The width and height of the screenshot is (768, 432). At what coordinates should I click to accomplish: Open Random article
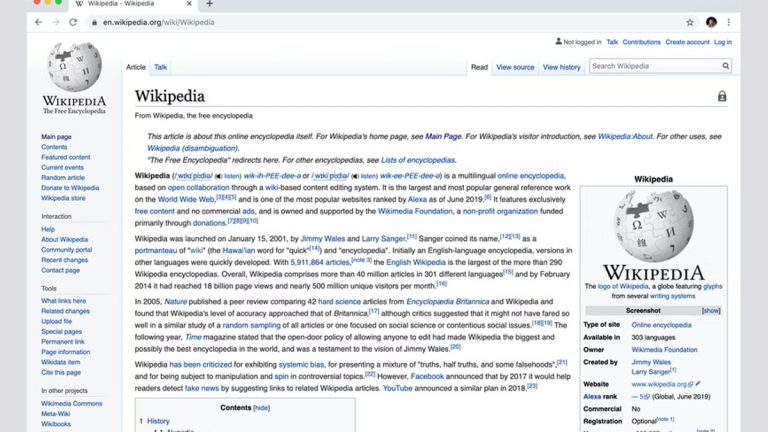pyautogui.click(x=63, y=178)
